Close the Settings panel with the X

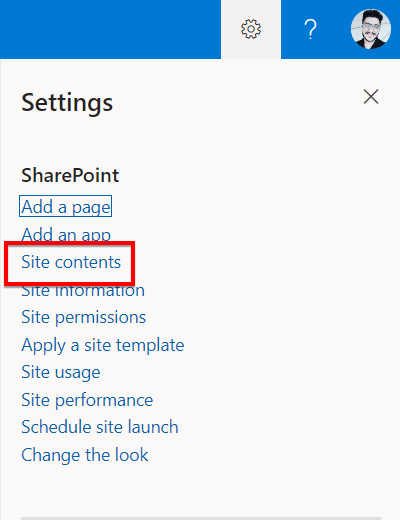(371, 97)
